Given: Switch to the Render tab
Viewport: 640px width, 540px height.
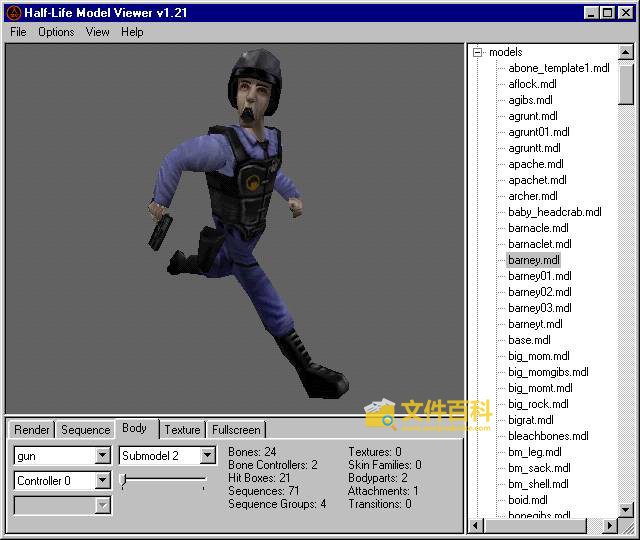Looking at the screenshot, I should [x=31, y=430].
